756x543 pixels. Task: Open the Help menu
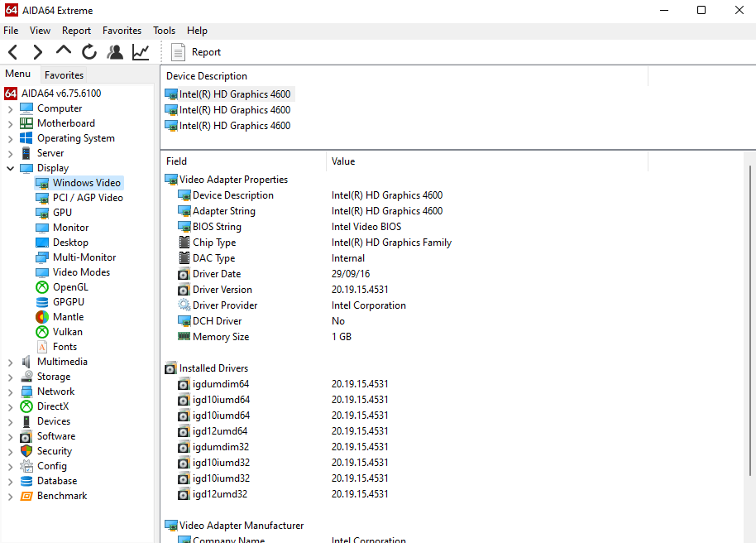coord(197,31)
